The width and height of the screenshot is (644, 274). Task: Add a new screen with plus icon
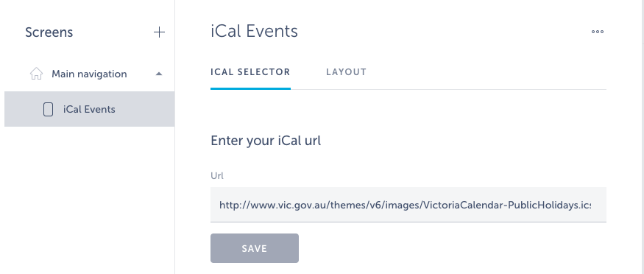pos(159,32)
